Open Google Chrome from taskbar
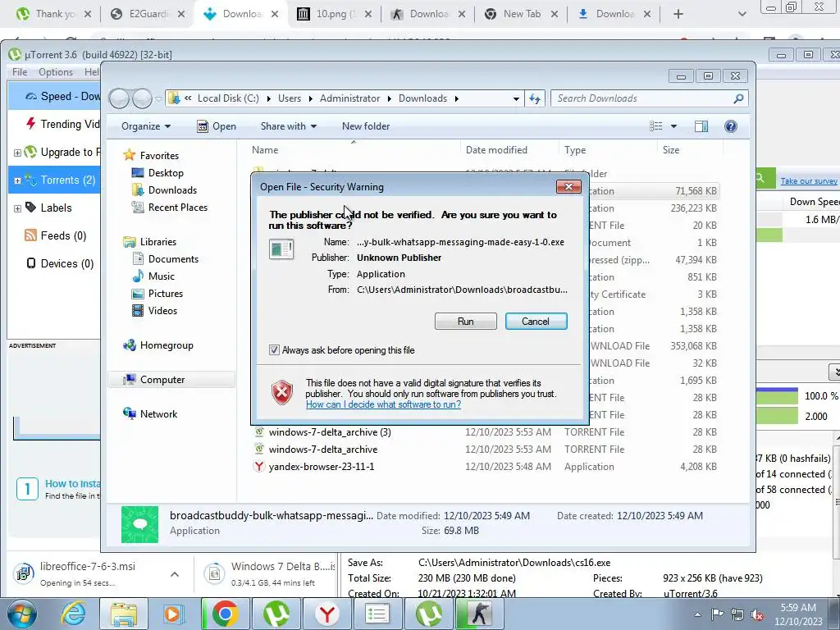The height and width of the screenshot is (630, 840). tap(225, 614)
